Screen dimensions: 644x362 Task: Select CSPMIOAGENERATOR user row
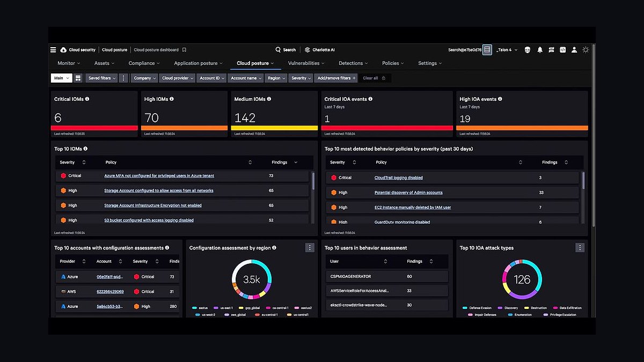point(387,276)
